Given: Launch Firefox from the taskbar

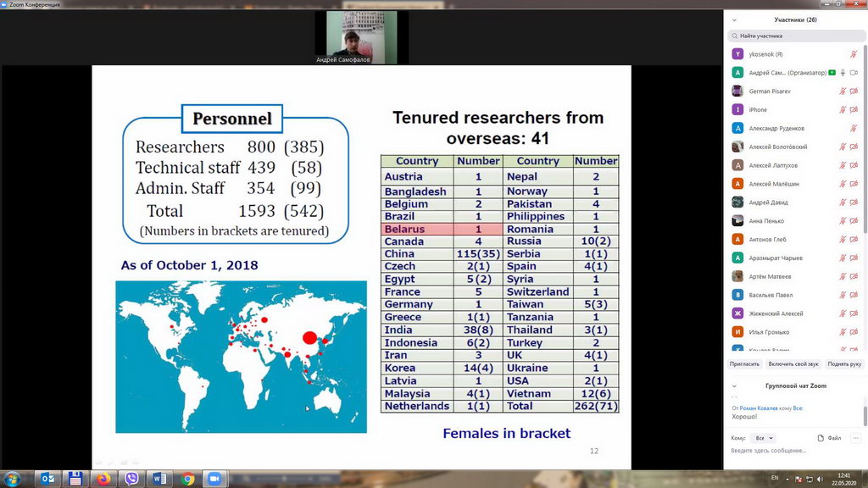Looking at the screenshot, I should click(103, 479).
